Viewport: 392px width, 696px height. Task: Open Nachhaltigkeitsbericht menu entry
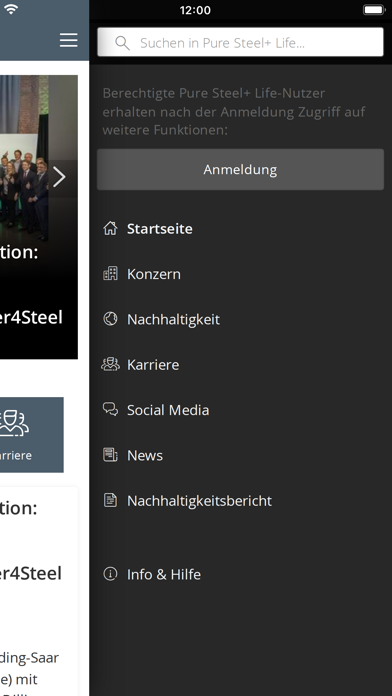[199, 501]
